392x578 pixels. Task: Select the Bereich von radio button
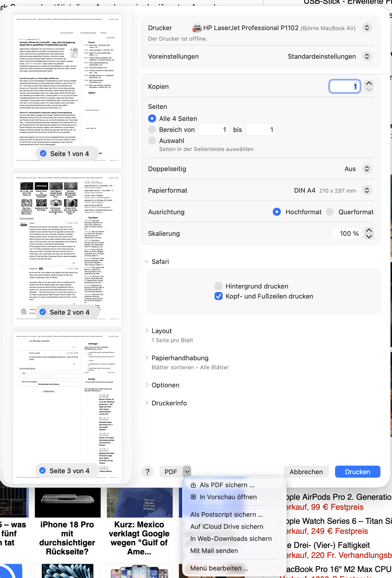coord(152,130)
